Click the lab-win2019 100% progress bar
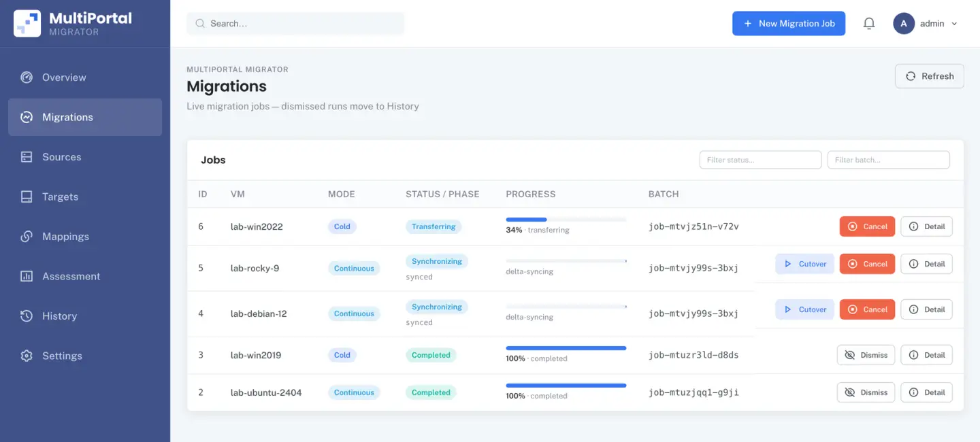The image size is (980, 442). [x=566, y=348]
